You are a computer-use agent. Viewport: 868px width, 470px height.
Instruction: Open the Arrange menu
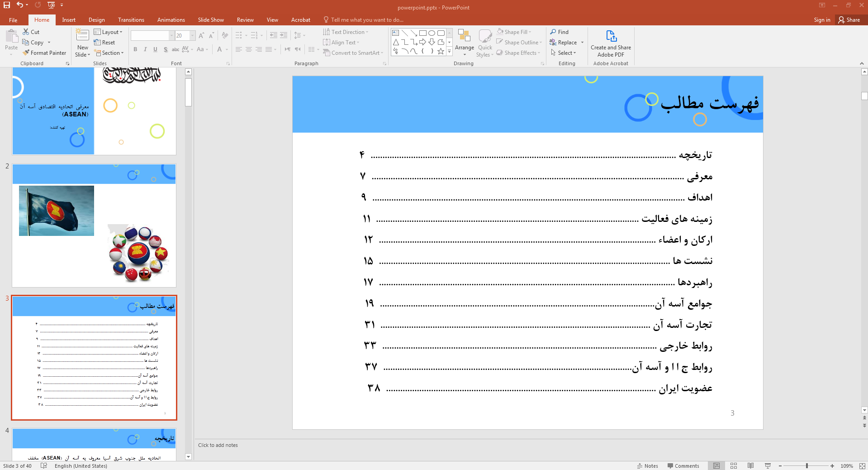coord(465,43)
